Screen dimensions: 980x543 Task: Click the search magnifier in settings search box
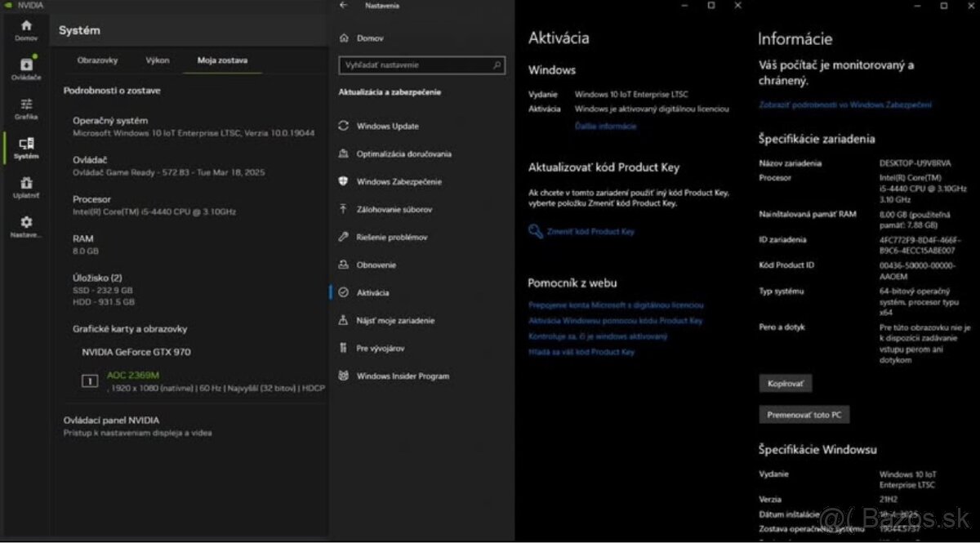click(x=497, y=65)
